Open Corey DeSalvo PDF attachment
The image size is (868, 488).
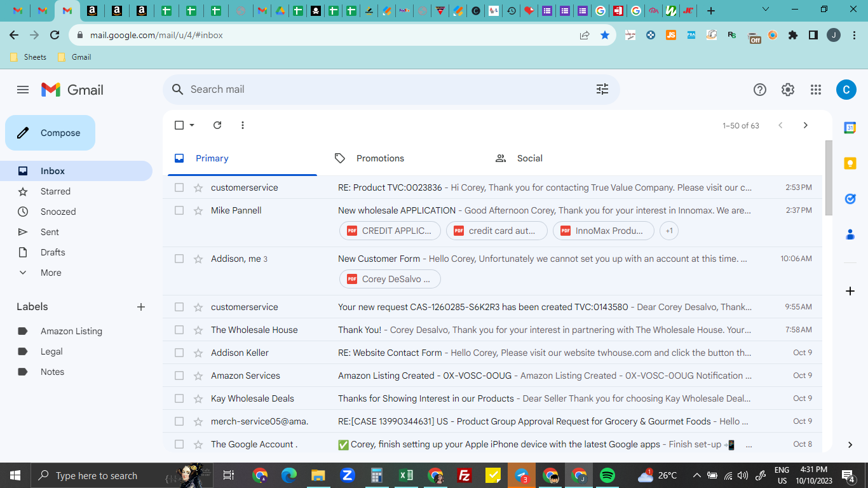pyautogui.click(x=390, y=279)
